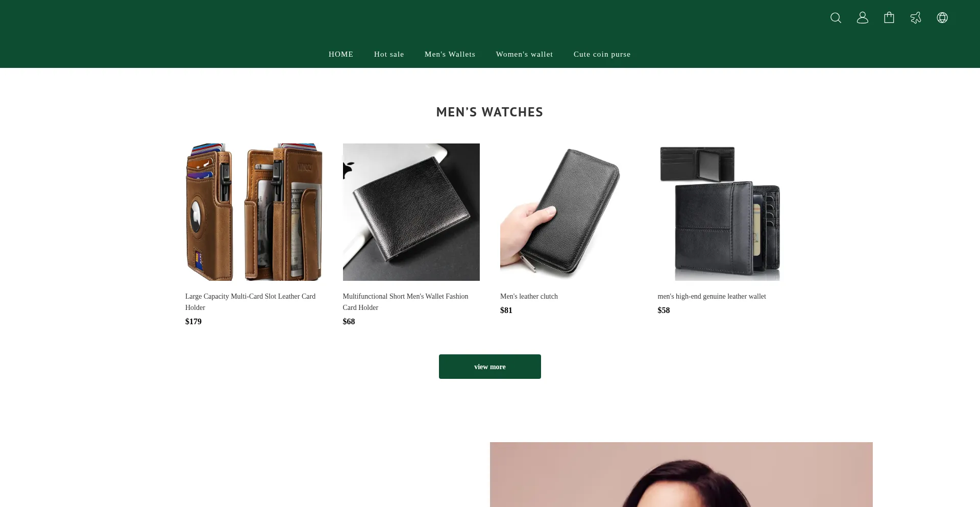Open the Women's wallet category
The height and width of the screenshot is (507, 980).
pyautogui.click(x=524, y=54)
